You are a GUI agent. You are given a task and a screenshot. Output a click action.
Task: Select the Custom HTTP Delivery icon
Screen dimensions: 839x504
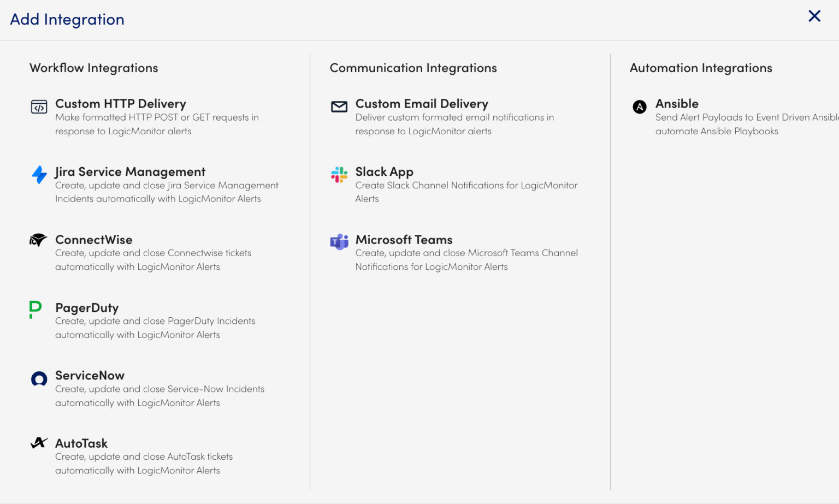(39, 106)
